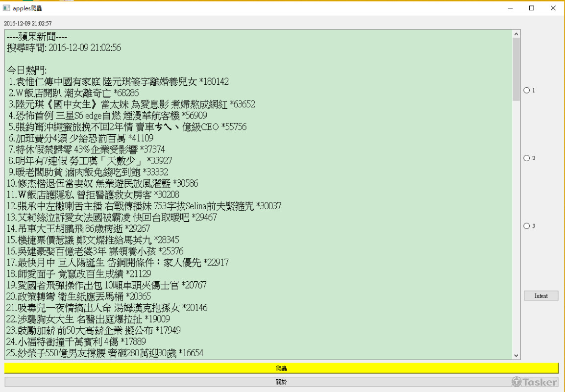Click the scrollbar down arrow
This screenshot has width=565, height=392.
pos(516,355)
